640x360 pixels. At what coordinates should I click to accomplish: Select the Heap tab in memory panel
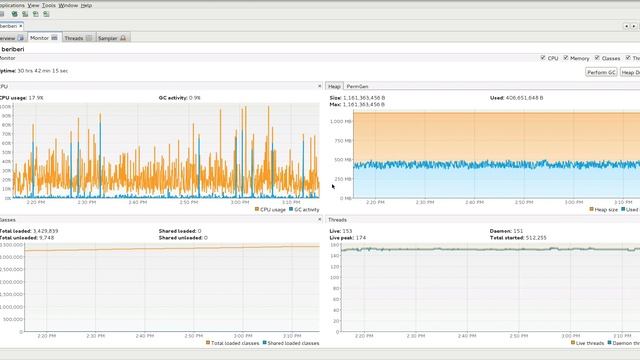[x=334, y=86]
